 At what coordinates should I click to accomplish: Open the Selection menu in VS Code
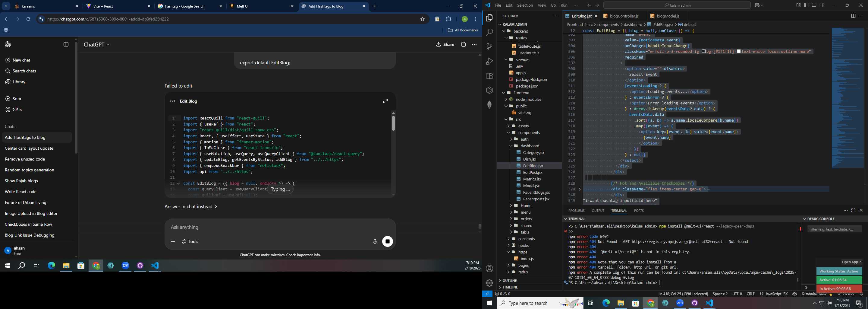pos(525,5)
